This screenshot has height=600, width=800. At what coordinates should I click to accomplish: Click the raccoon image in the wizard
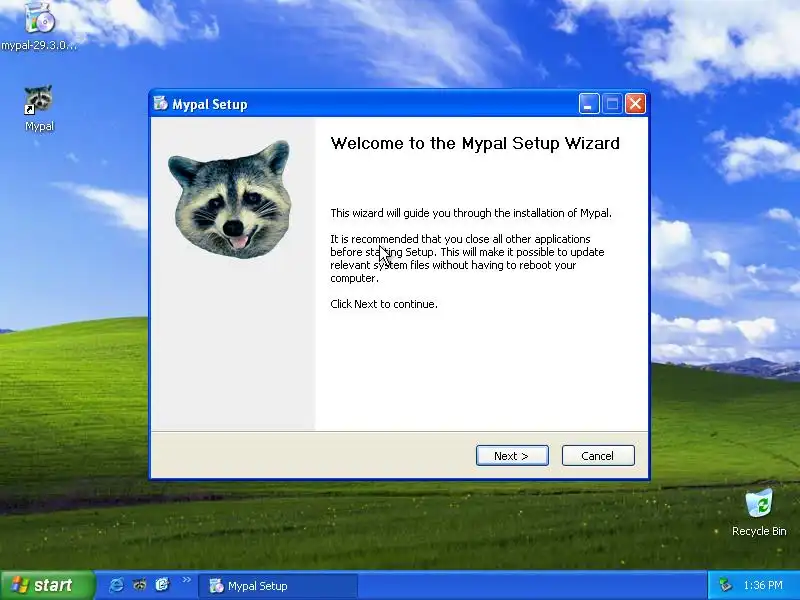pyautogui.click(x=230, y=199)
